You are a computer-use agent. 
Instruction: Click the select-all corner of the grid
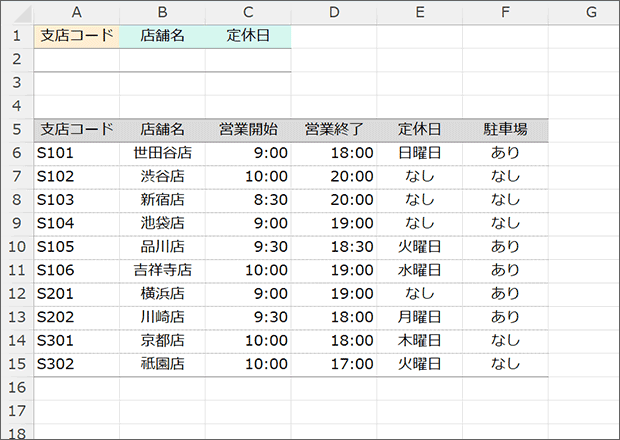pyautogui.click(x=16, y=11)
